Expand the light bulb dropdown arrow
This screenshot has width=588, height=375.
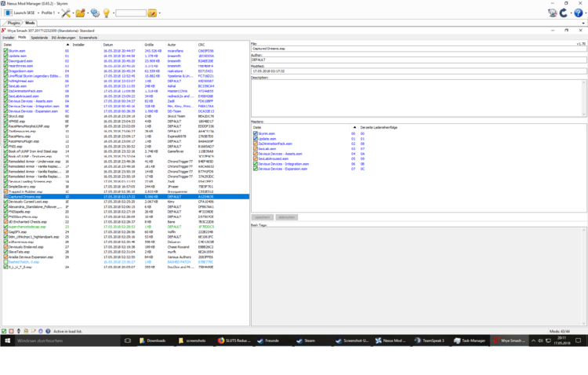coord(113,13)
